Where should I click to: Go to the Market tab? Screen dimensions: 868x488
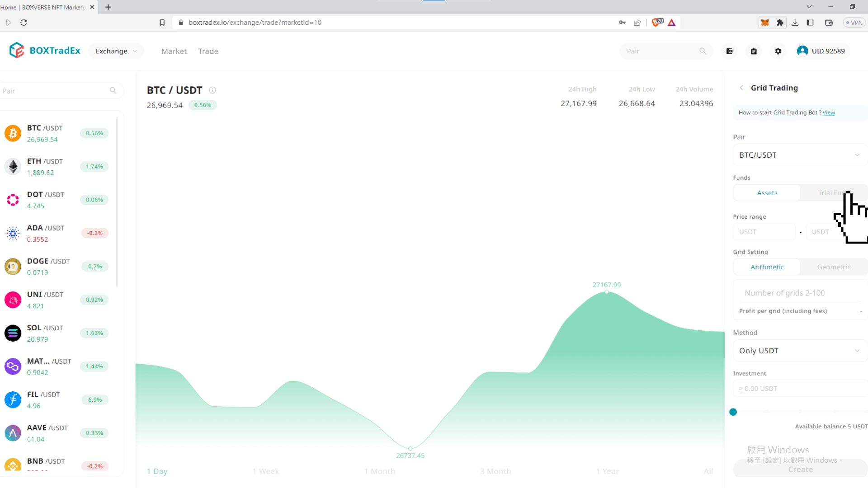tap(174, 52)
